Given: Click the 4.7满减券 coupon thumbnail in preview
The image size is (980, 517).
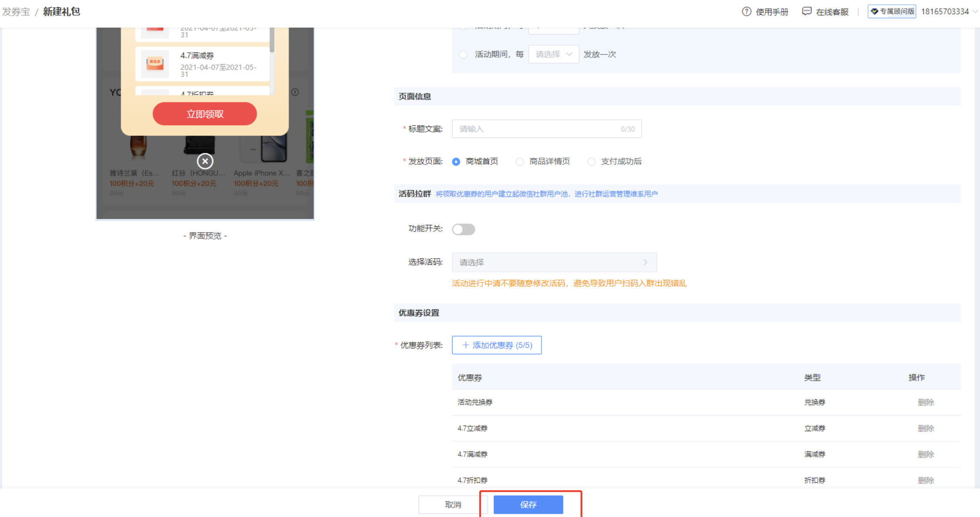Looking at the screenshot, I should (155, 64).
